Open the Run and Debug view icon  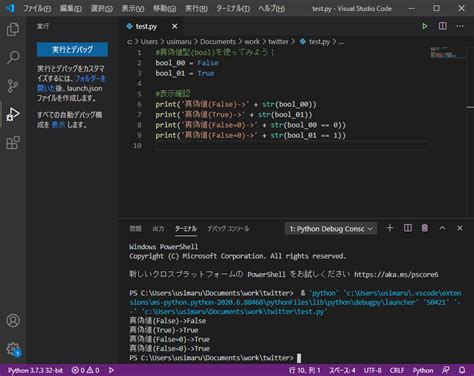coord(13,114)
